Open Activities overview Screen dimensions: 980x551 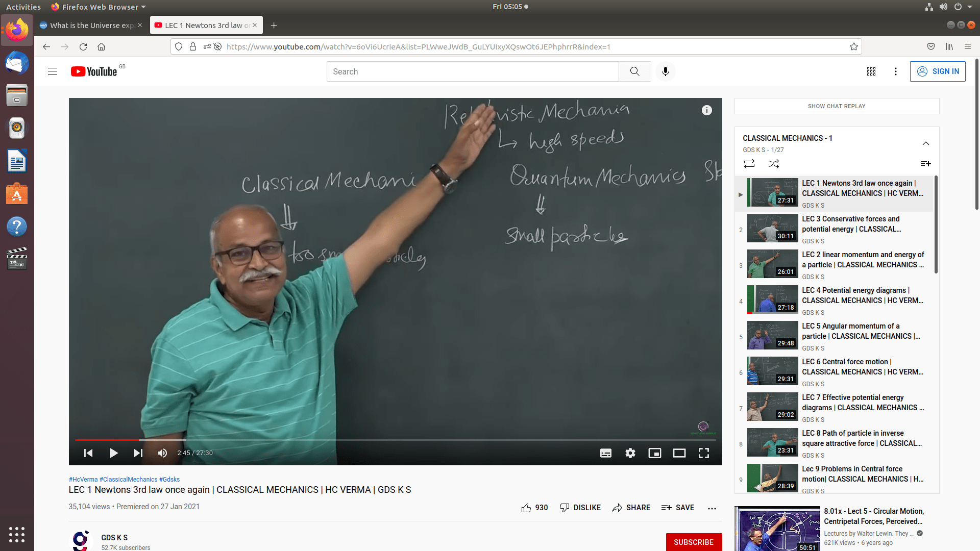tap(23, 7)
